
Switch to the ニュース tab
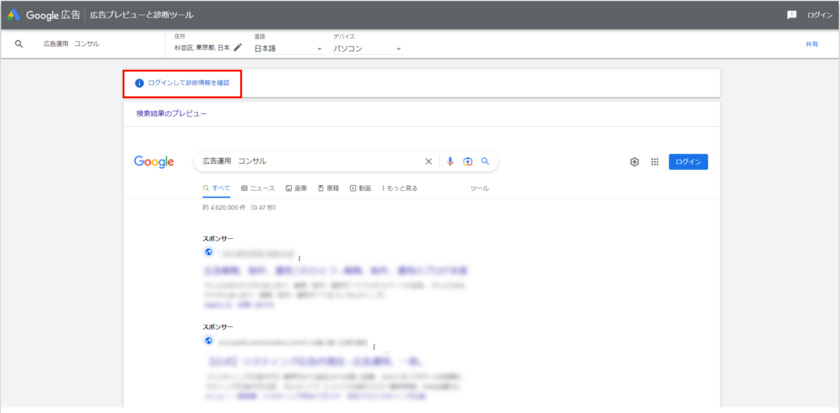(x=258, y=188)
